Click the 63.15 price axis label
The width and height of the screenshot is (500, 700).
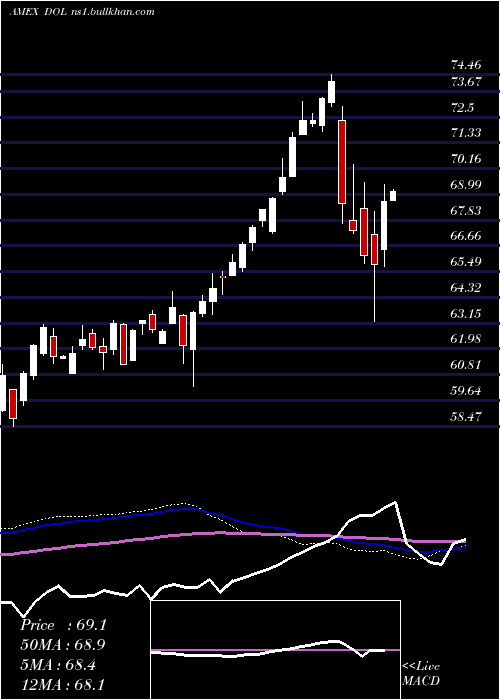[466, 313]
